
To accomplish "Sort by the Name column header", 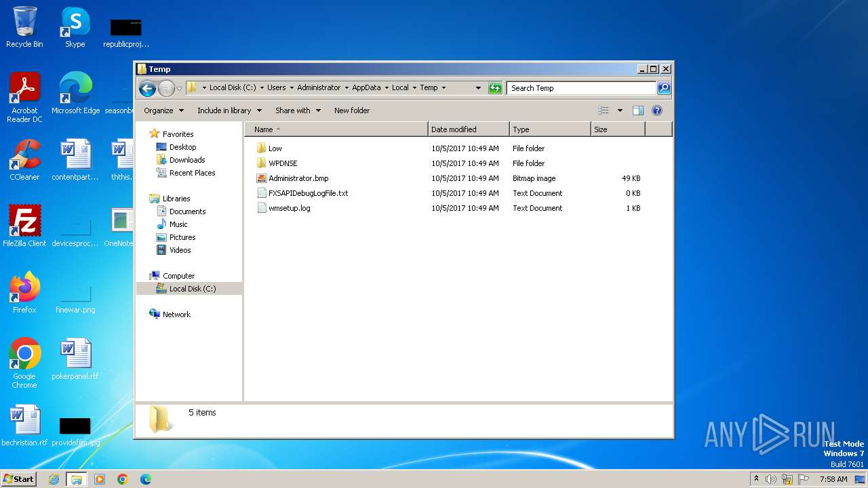I will click(336, 129).
